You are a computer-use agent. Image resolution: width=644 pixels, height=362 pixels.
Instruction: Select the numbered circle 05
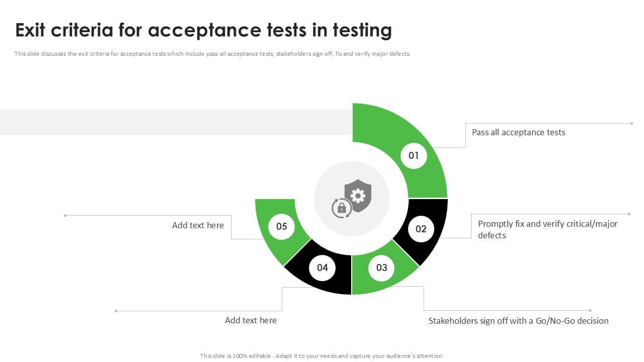click(282, 226)
